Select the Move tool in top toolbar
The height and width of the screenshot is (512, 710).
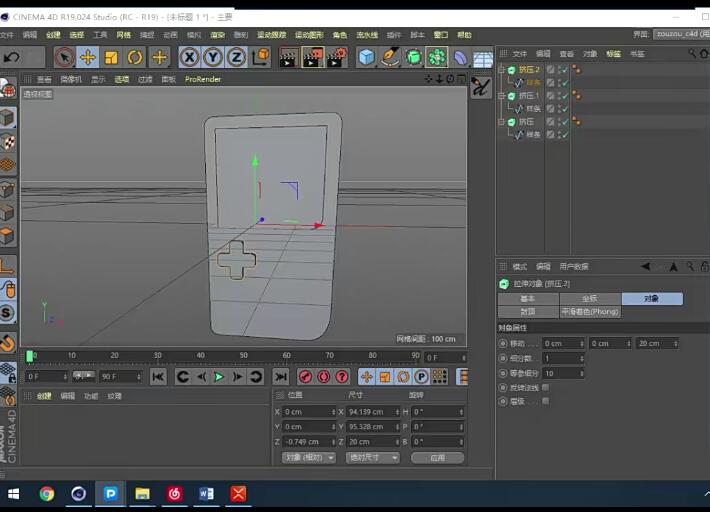pos(88,57)
